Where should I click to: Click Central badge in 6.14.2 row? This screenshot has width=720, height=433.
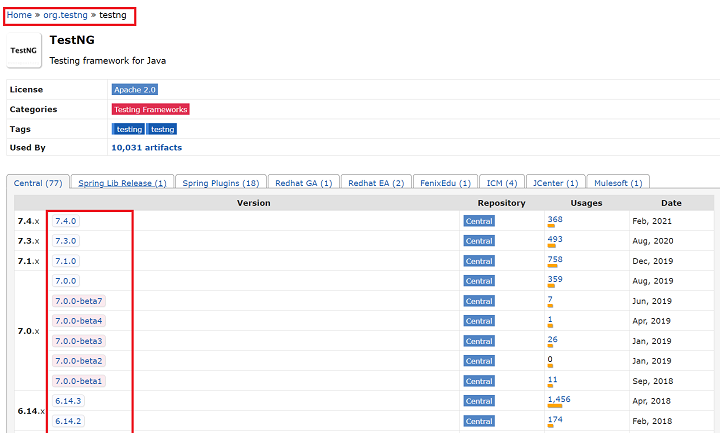pyautogui.click(x=479, y=421)
